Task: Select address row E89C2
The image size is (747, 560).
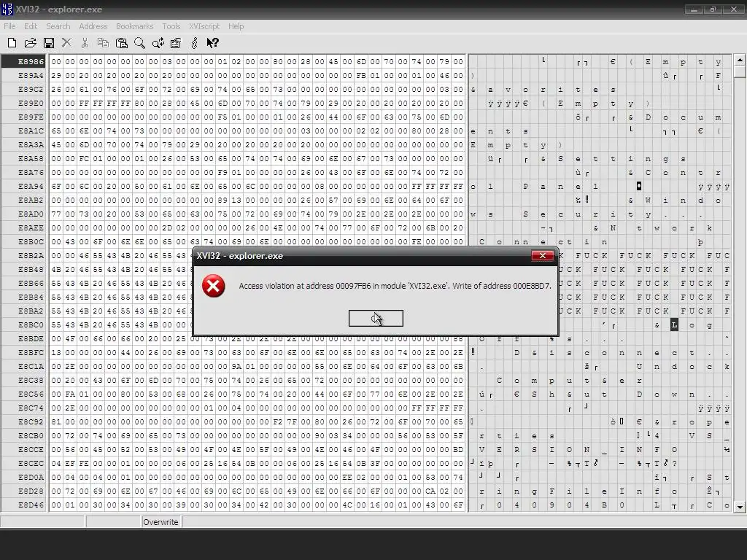Action: pyautogui.click(x=25, y=89)
